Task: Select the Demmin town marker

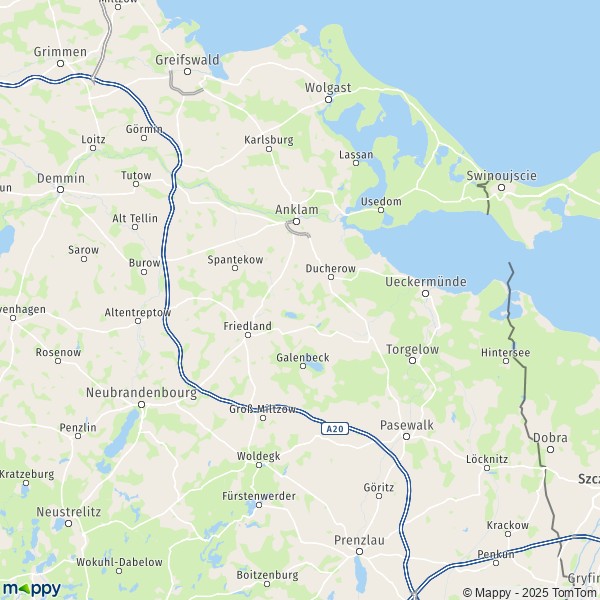Action: click(x=60, y=189)
